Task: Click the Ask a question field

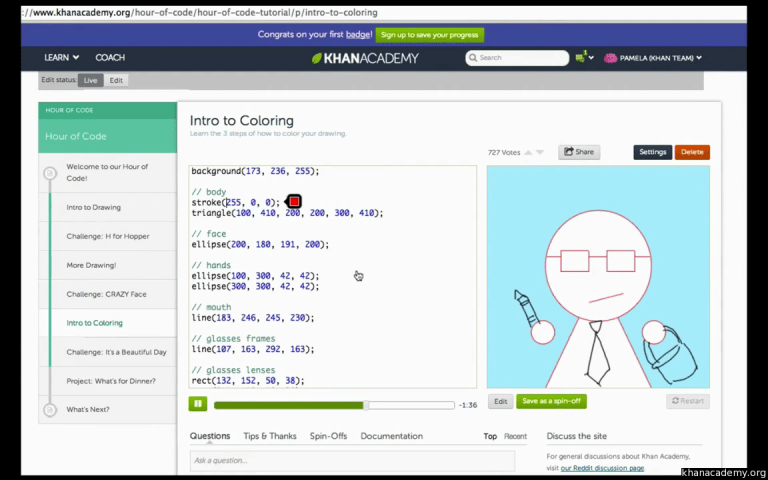Action: point(352,460)
